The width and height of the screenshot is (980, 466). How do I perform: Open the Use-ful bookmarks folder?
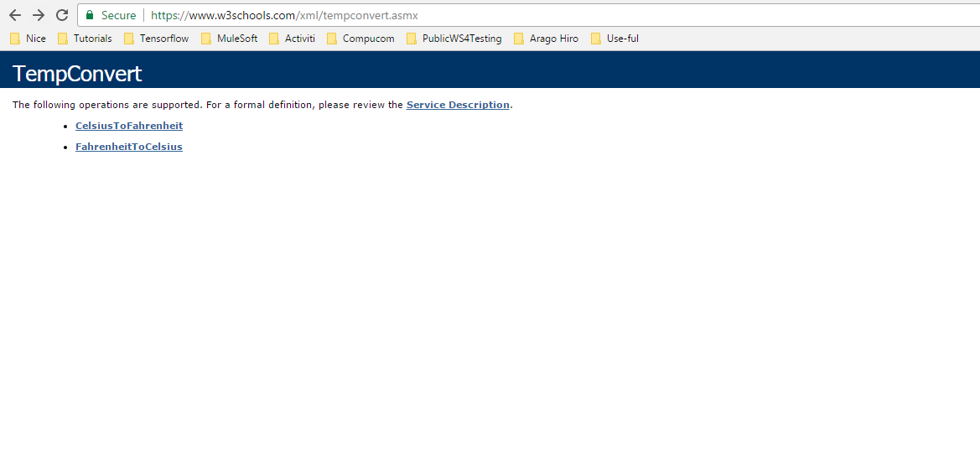pos(615,39)
